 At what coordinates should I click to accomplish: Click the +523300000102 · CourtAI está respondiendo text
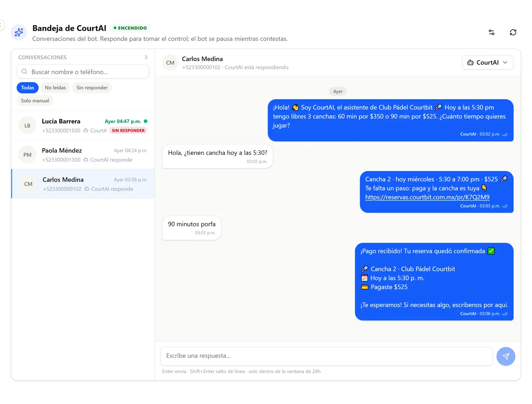(235, 68)
